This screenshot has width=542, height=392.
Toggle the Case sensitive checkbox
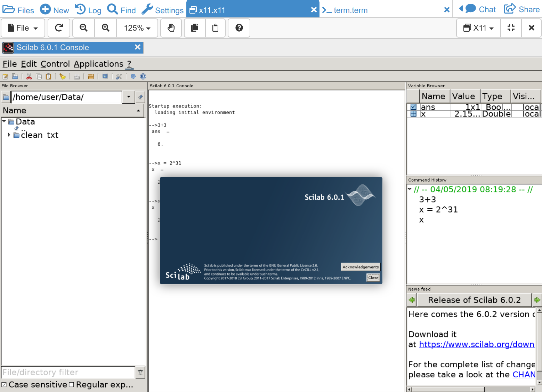tap(4, 385)
